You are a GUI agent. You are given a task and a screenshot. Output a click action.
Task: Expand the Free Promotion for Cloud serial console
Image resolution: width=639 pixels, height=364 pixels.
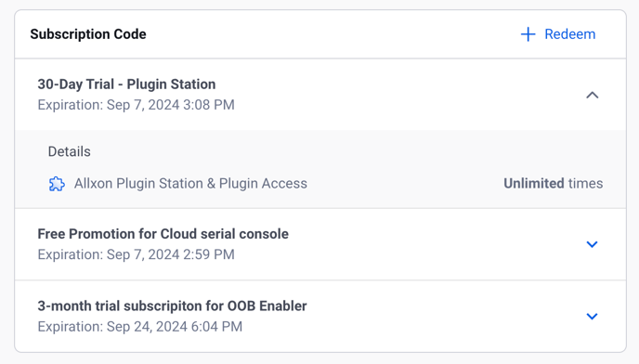pos(592,244)
